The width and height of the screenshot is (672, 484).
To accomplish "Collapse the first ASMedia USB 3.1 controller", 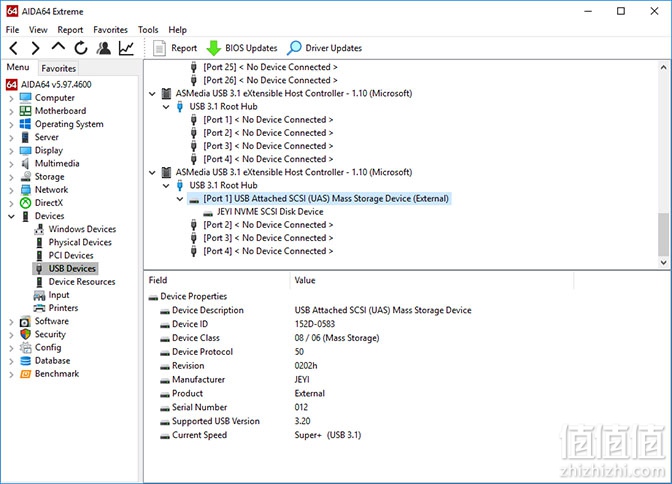I will tap(152, 93).
